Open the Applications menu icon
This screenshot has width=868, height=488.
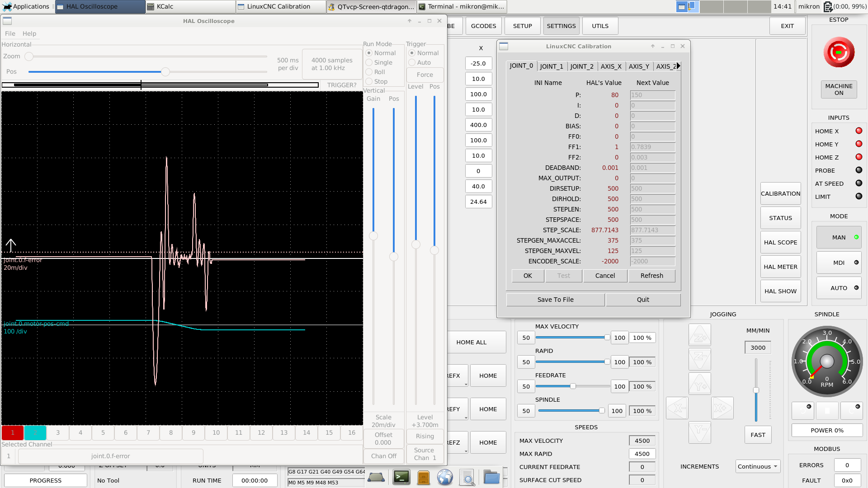tap(7, 6)
